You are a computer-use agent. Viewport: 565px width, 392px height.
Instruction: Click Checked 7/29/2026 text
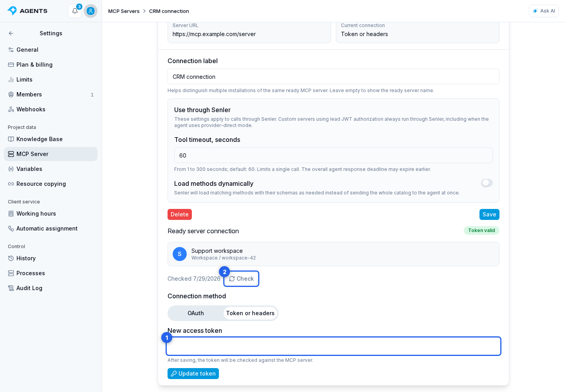click(194, 279)
